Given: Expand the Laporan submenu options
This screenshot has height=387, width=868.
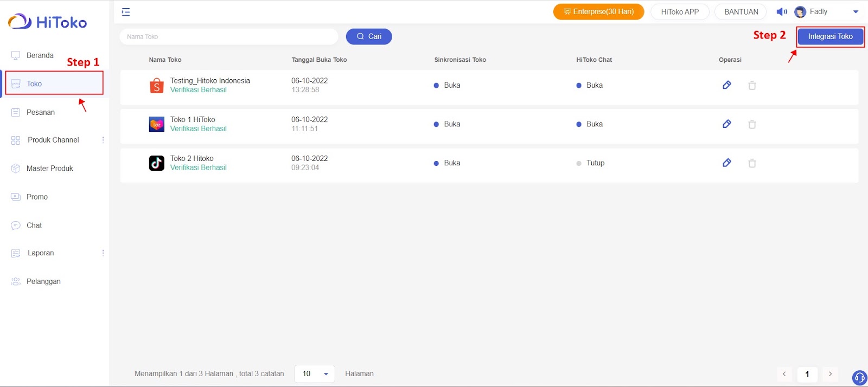Looking at the screenshot, I should tap(103, 253).
